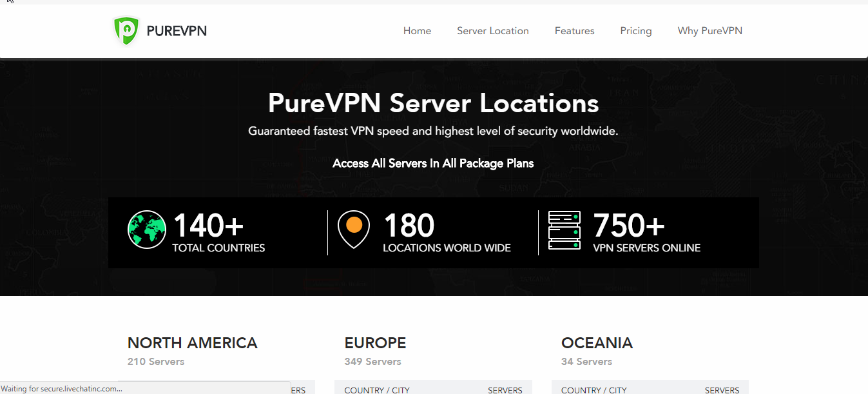Click Country / City header in Europe table
868x394 pixels.
[x=377, y=389]
